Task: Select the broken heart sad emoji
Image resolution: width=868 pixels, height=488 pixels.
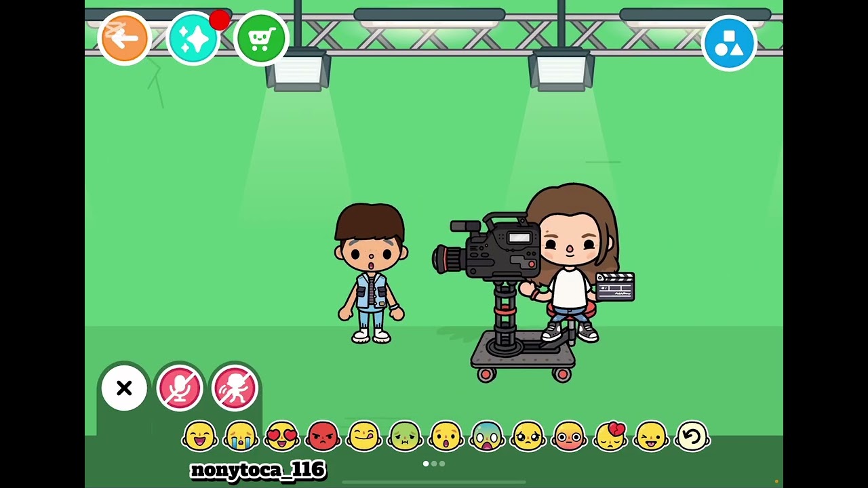Action: click(x=610, y=436)
